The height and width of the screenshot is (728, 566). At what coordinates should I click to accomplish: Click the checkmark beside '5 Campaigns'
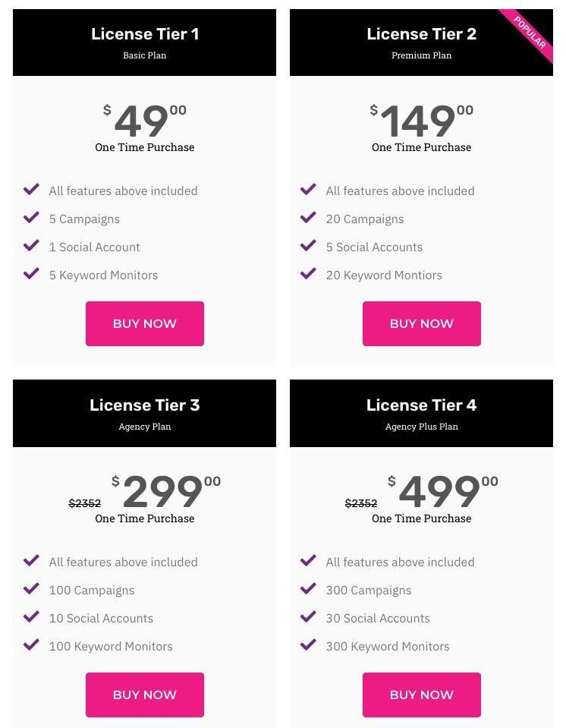31,219
